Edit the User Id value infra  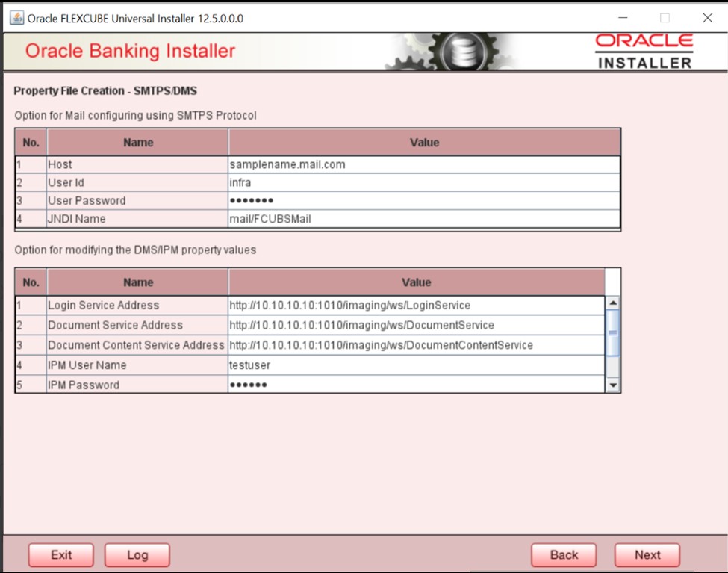coord(424,182)
